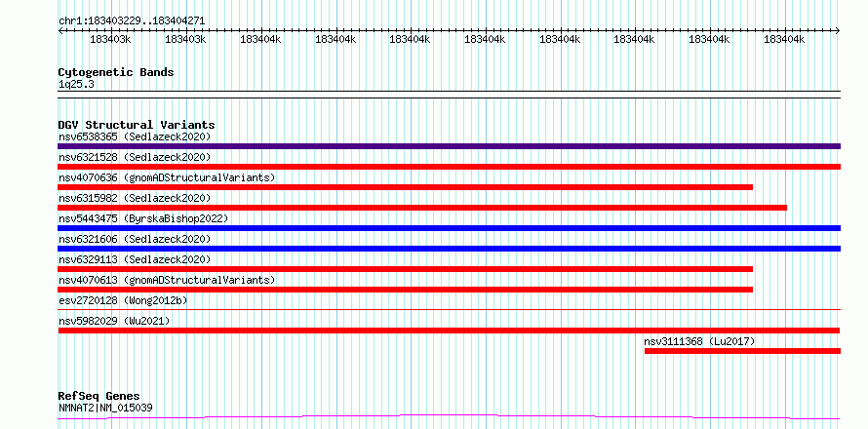The width and height of the screenshot is (868, 429).
Task: Select the nsv3111368 (Lu2017) label
Action: 699,341
